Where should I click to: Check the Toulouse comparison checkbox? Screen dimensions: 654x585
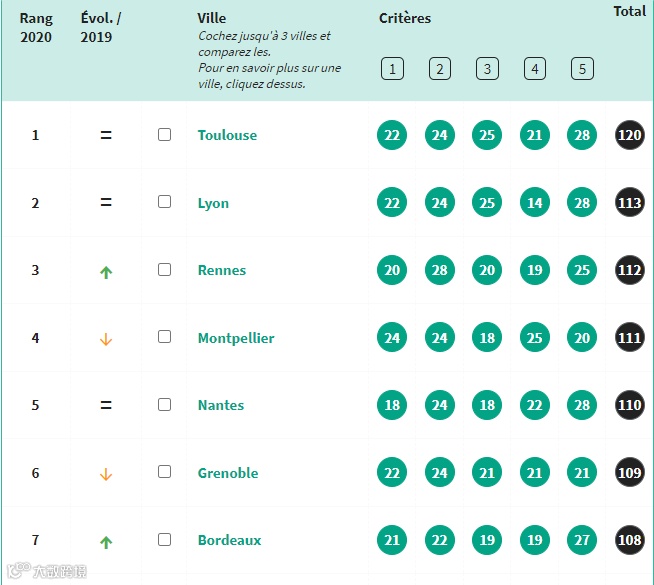tap(165, 135)
